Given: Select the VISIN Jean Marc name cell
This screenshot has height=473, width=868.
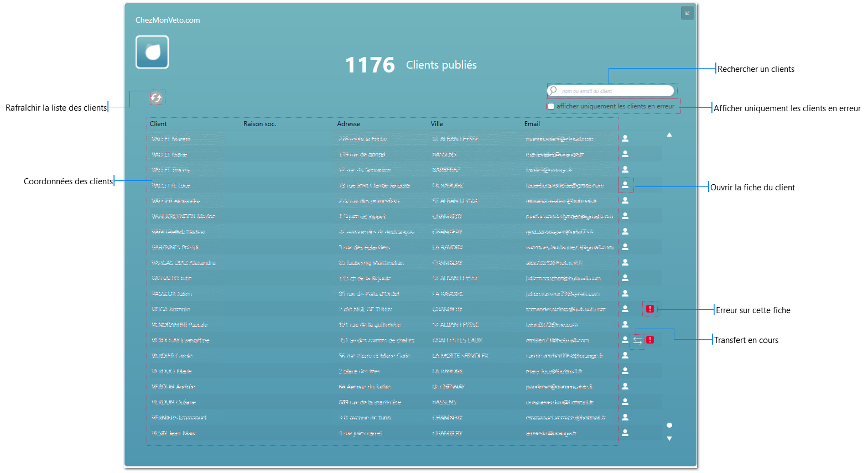Looking at the screenshot, I should point(173,433).
